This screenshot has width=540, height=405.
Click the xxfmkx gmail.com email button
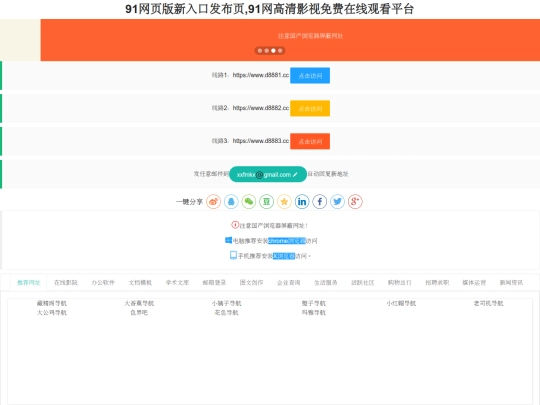268,174
